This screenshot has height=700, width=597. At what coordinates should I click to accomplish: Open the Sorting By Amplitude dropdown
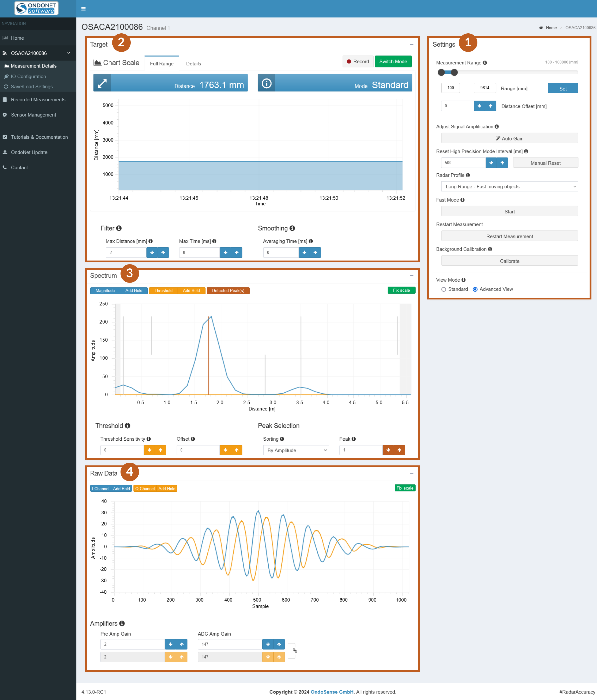(296, 450)
